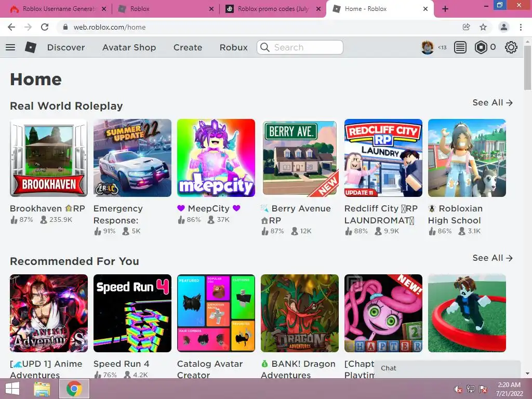This screenshot has height=399, width=532.
Task: Open the Create menu item
Action: (x=188, y=47)
